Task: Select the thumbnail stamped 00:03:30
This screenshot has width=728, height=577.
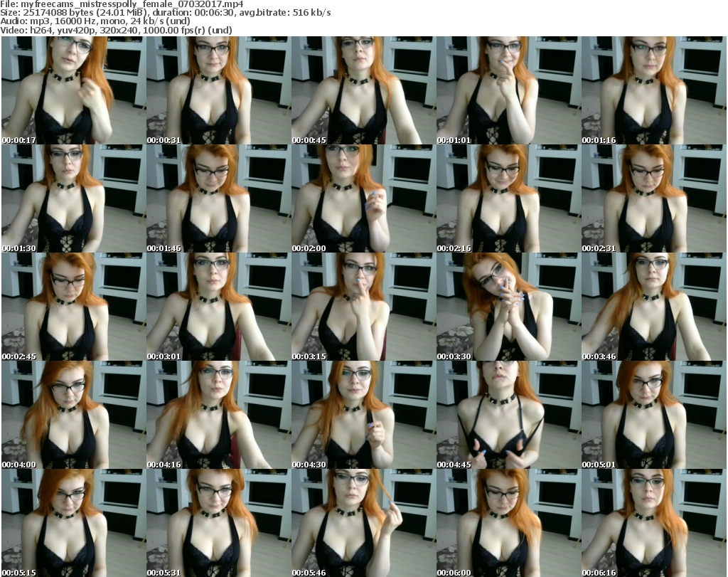Action: tap(508, 307)
